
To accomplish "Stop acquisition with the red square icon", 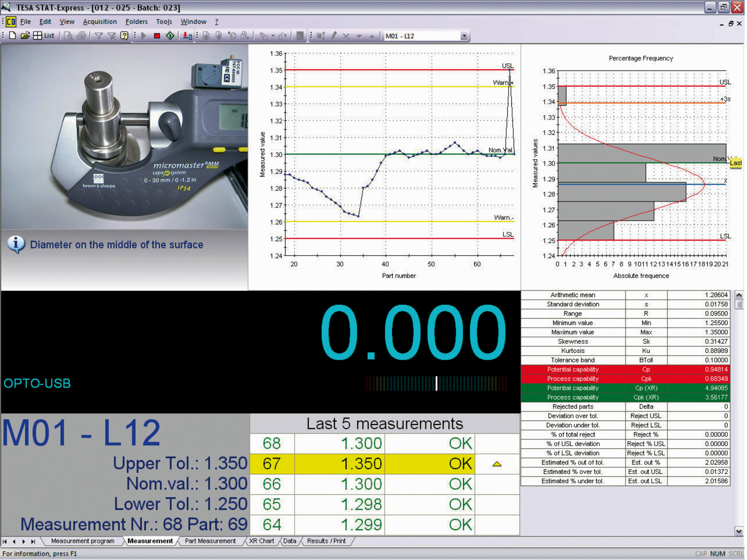I will 157,36.
